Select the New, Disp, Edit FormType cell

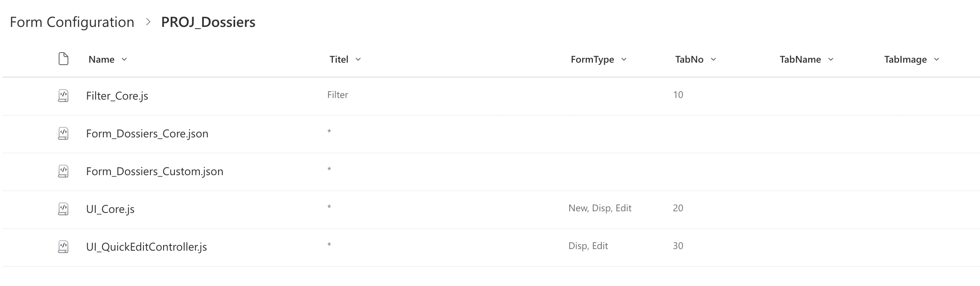pos(600,208)
